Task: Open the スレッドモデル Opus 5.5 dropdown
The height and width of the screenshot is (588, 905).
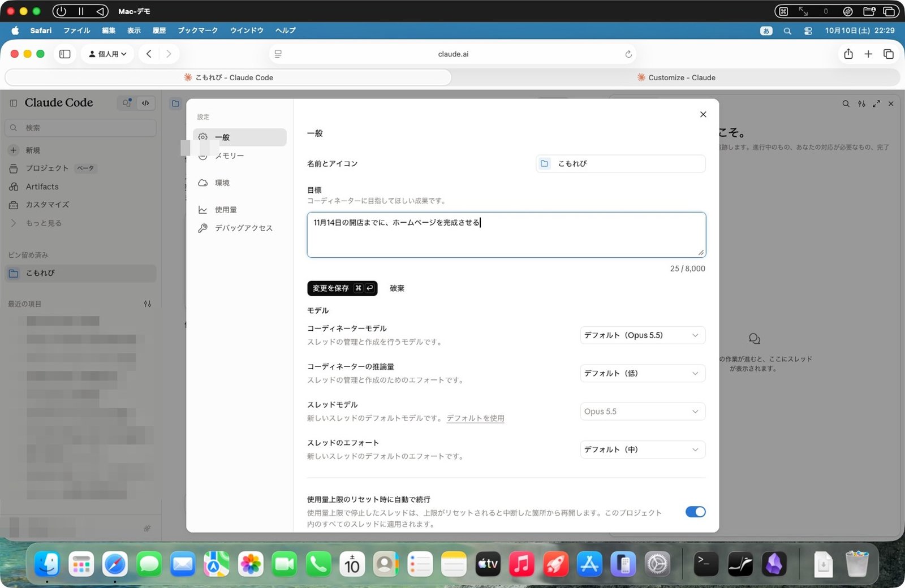Action: pyautogui.click(x=643, y=412)
